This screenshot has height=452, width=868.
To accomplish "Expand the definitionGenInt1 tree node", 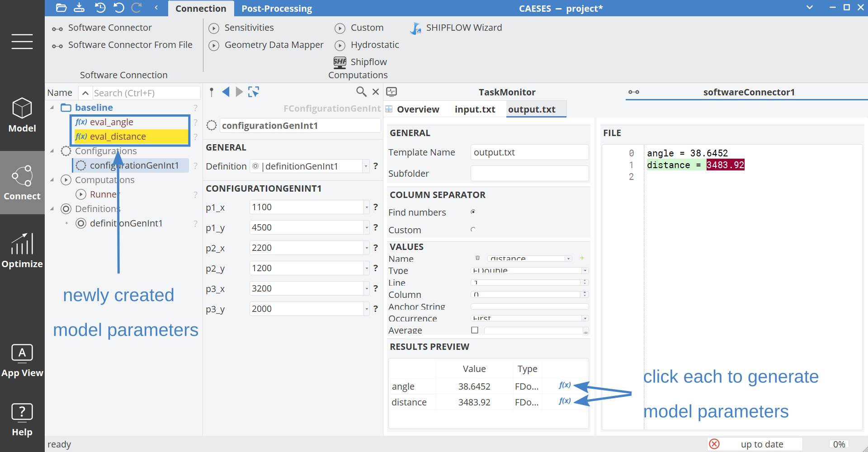I will 66,223.
